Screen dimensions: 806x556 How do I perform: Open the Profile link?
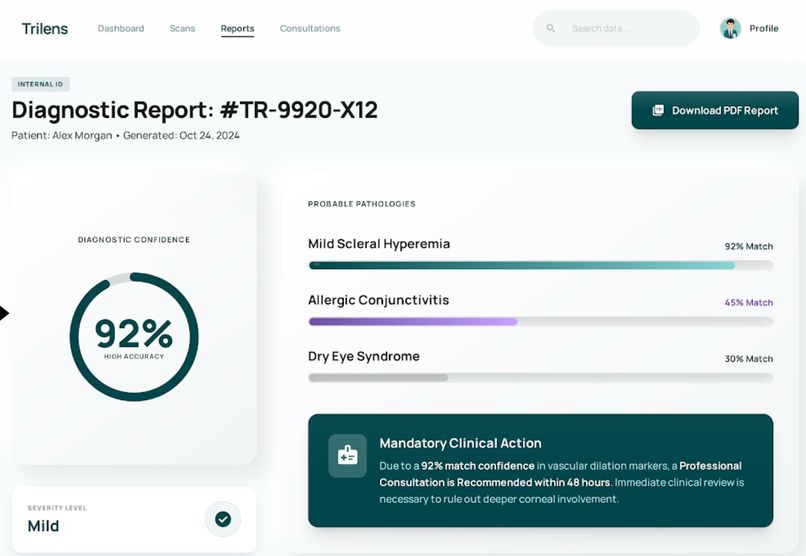(x=764, y=28)
